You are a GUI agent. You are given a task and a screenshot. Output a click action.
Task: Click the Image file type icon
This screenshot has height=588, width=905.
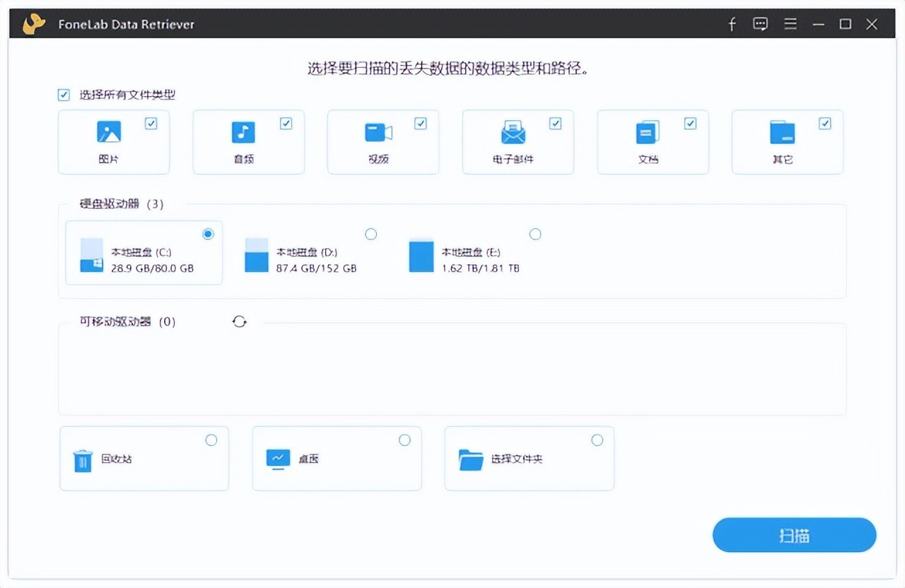point(109,132)
